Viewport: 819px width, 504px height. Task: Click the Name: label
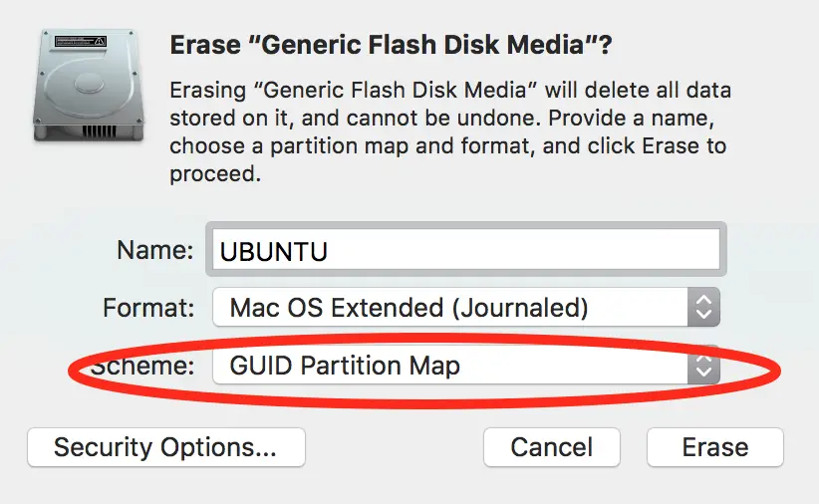click(155, 250)
